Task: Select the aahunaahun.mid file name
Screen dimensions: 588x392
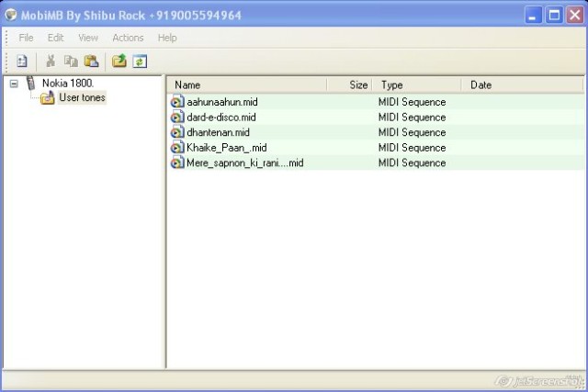Action: click(222, 102)
